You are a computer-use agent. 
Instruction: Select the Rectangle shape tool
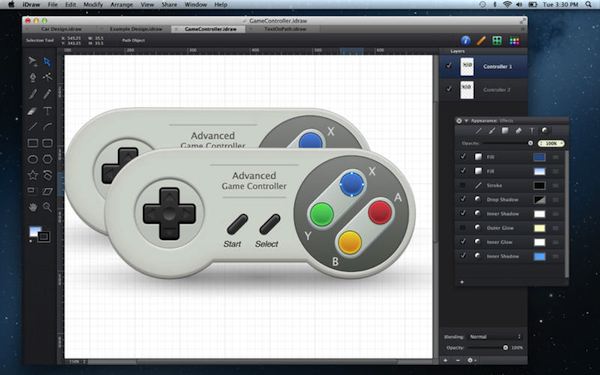33,143
